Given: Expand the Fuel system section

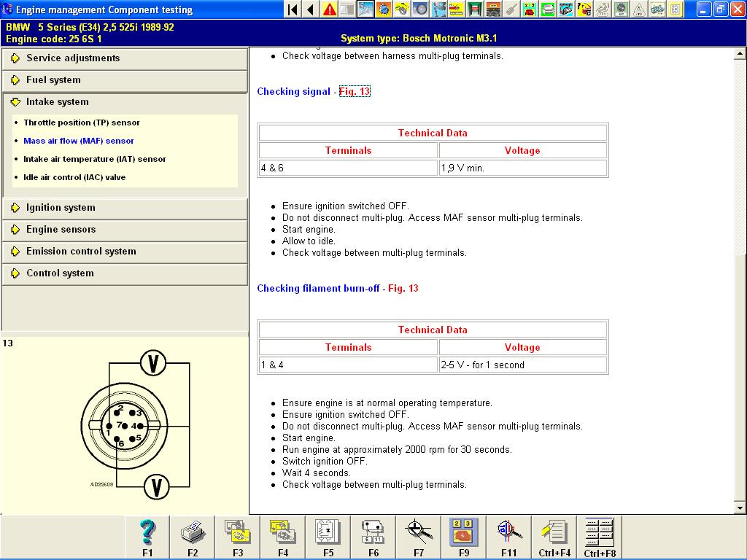Looking at the screenshot, I should (125, 80).
